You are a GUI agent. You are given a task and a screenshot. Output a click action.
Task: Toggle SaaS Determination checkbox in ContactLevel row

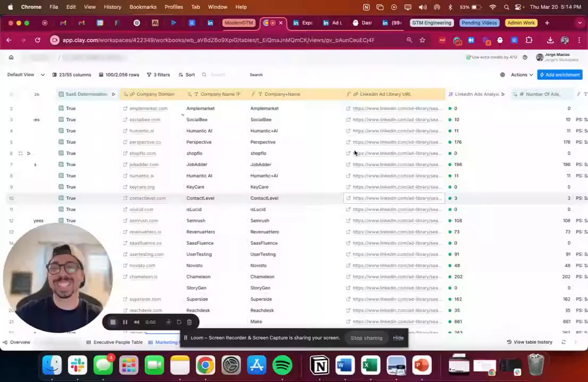click(61, 198)
